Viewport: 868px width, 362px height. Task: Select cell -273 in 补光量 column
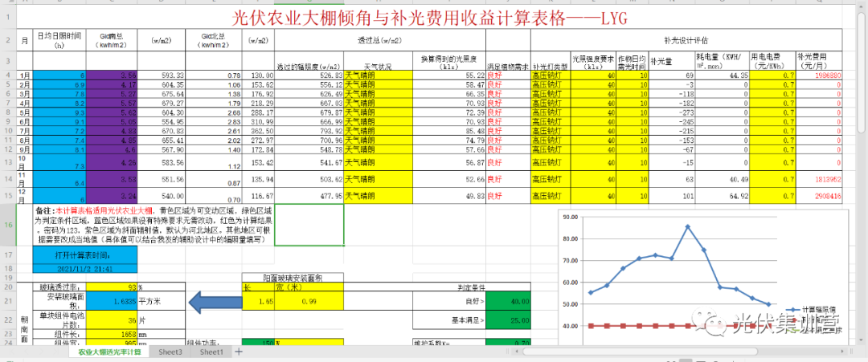pos(671,112)
